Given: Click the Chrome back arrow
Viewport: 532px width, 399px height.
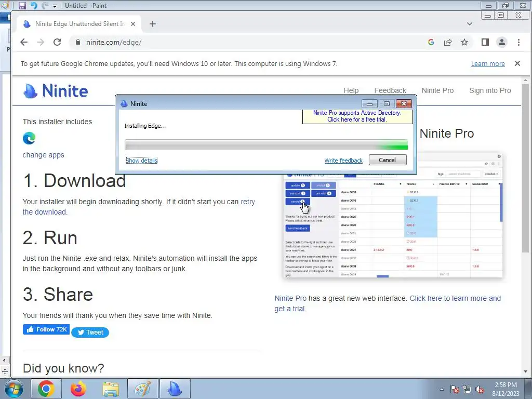Looking at the screenshot, I should [24, 42].
